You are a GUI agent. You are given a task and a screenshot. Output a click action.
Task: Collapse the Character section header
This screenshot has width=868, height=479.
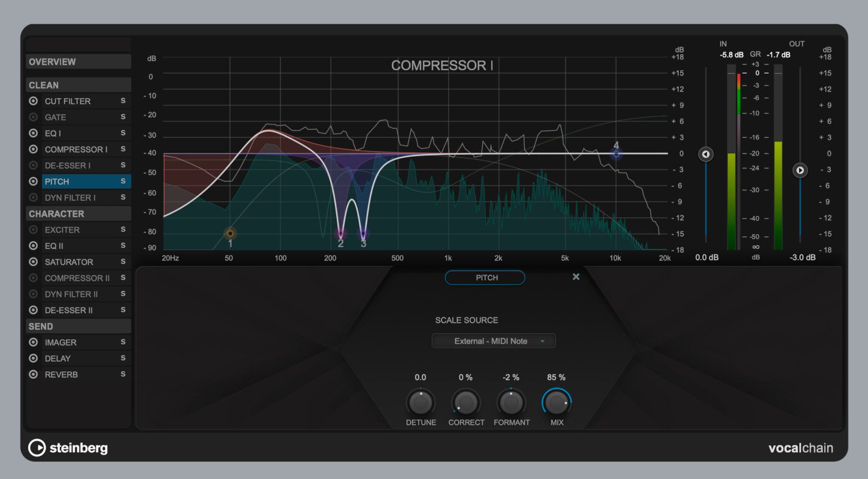coord(78,214)
